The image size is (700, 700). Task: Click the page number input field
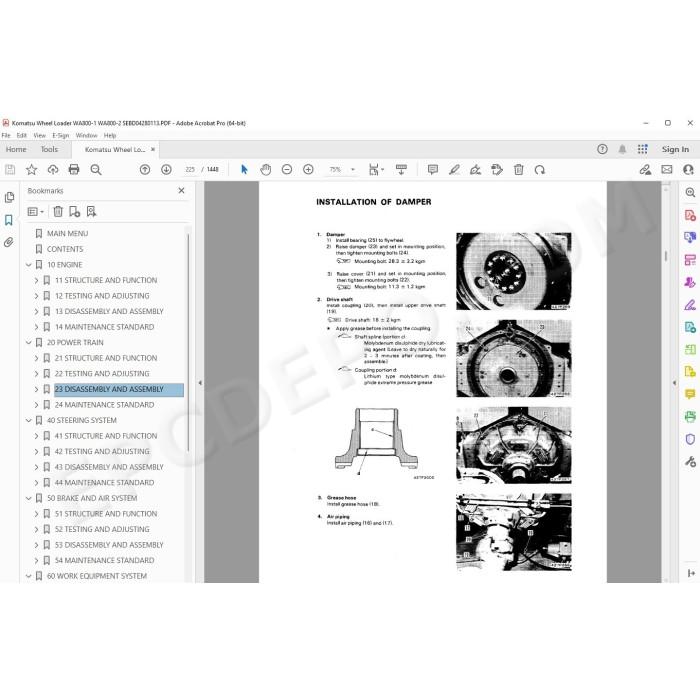[x=190, y=170]
